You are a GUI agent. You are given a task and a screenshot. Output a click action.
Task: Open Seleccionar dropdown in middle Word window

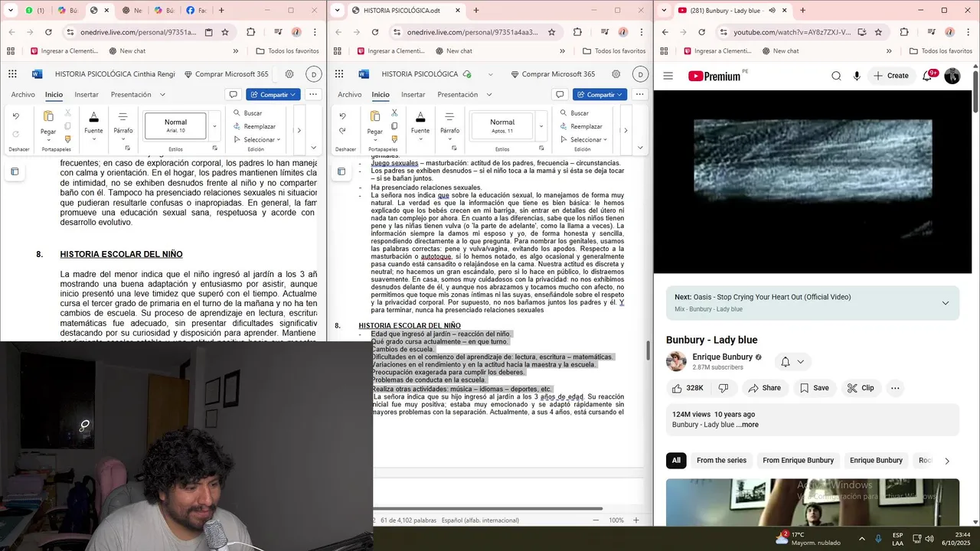point(583,140)
